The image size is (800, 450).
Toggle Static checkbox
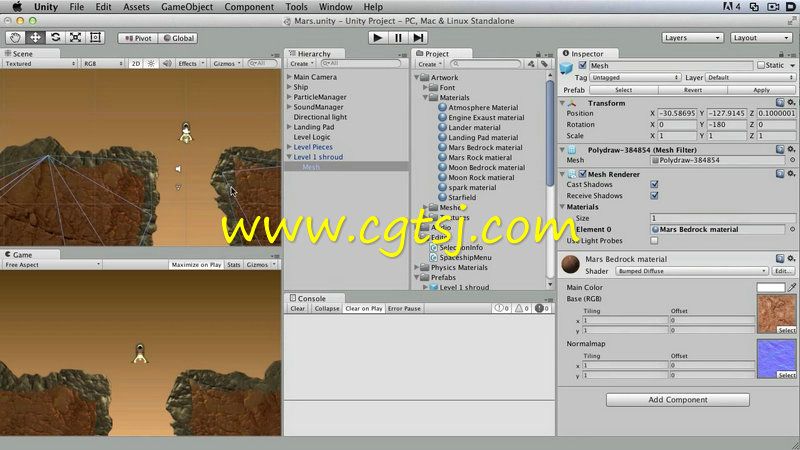tap(761, 65)
